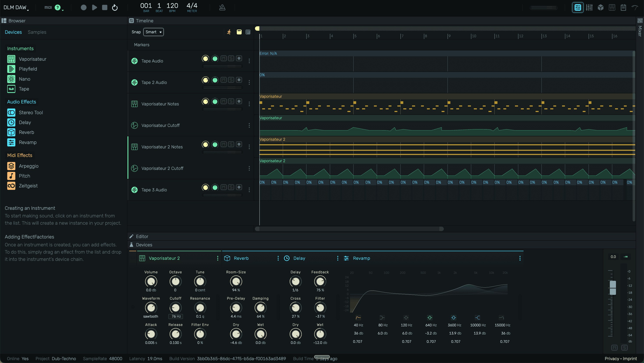
Task: Click the cube devices icon at top right
Action: tap(600, 7)
